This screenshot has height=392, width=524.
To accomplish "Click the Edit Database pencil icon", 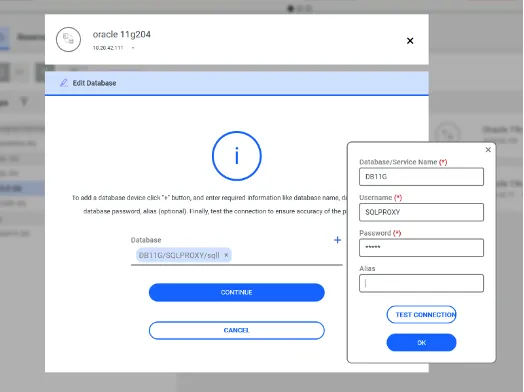I will pyautogui.click(x=63, y=83).
